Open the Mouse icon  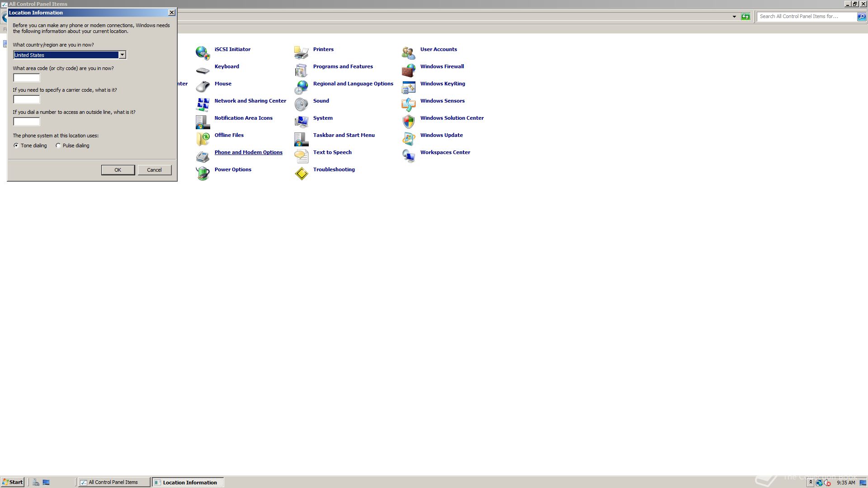(203, 87)
